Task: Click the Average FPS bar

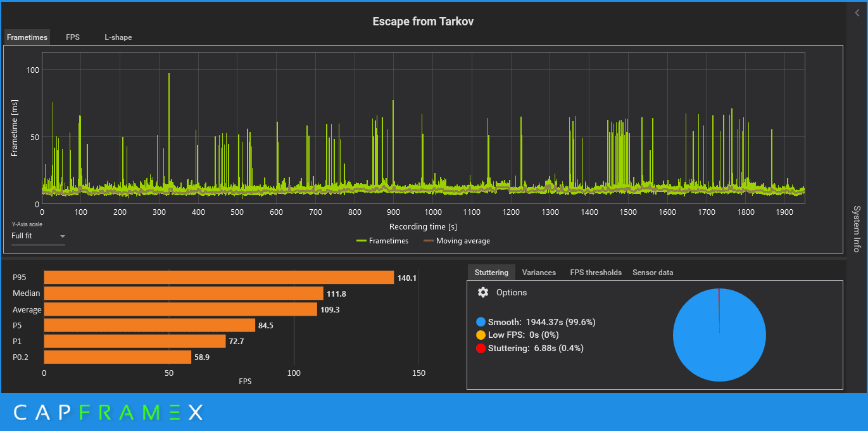Action: [x=180, y=309]
